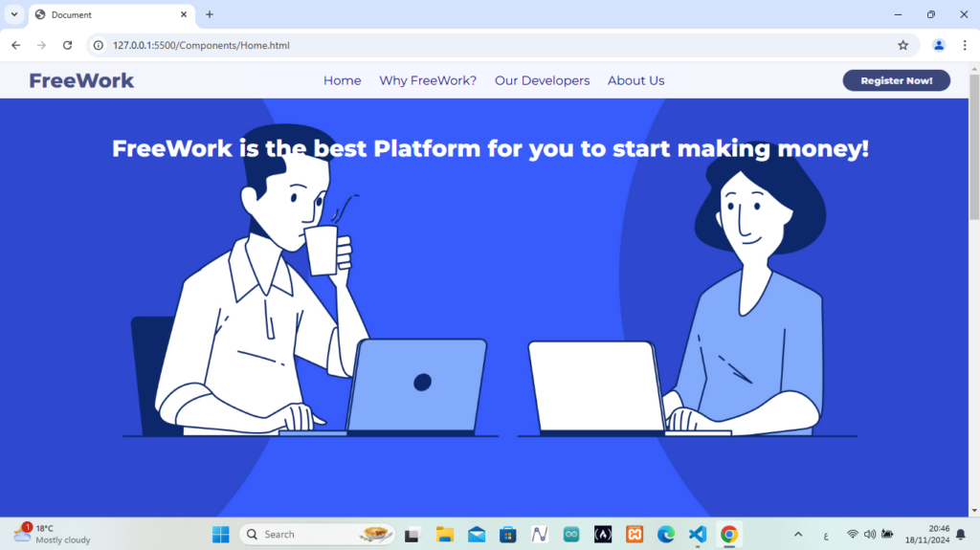Image resolution: width=980 pixels, height=550 pixels.
Task: Go to Why FreeWork? section
Action: coord(428,80)
